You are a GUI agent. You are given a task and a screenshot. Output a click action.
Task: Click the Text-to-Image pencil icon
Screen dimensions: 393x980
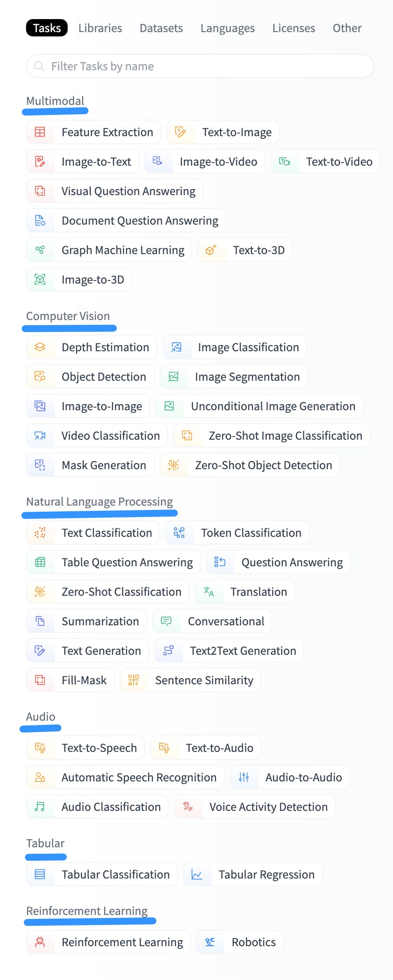click(180, 132)
